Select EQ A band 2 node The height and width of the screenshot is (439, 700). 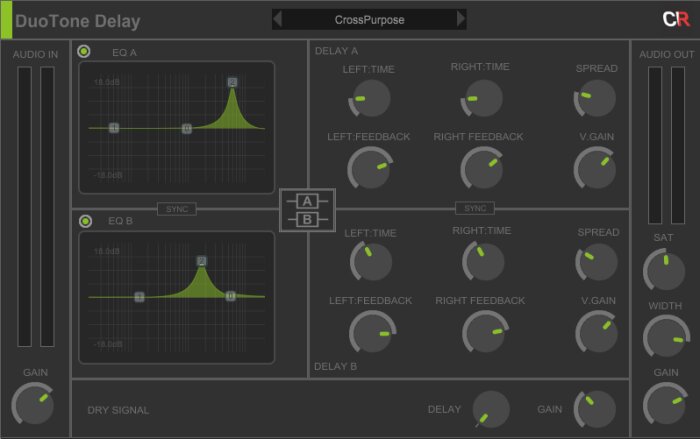pyautogui.click(x=232, y=82)
